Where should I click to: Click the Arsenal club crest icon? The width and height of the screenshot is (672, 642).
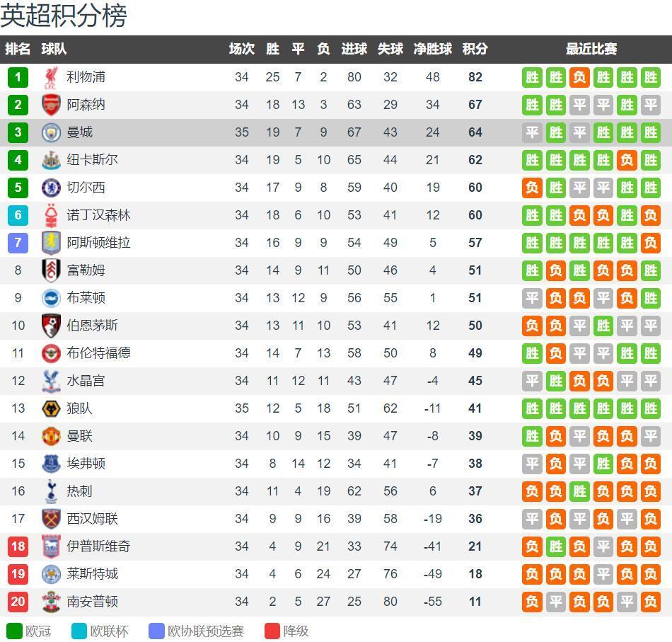click(51, 105)
